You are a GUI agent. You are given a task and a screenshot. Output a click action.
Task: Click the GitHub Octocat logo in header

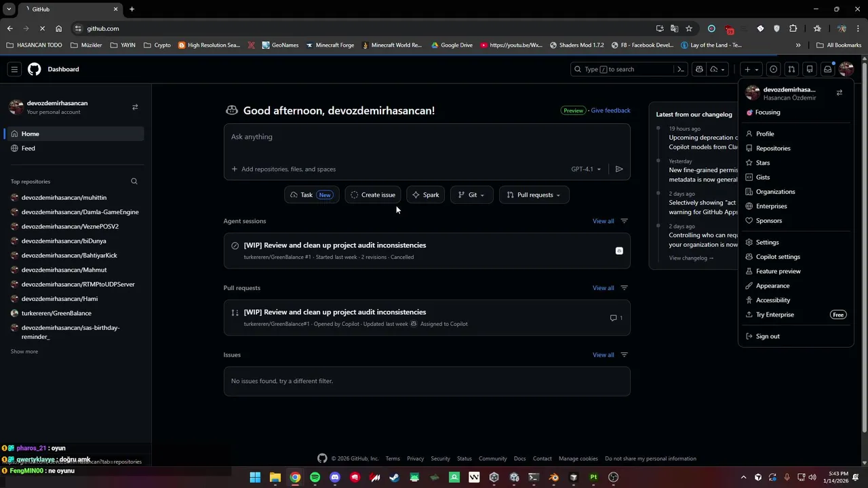[35, 69]
